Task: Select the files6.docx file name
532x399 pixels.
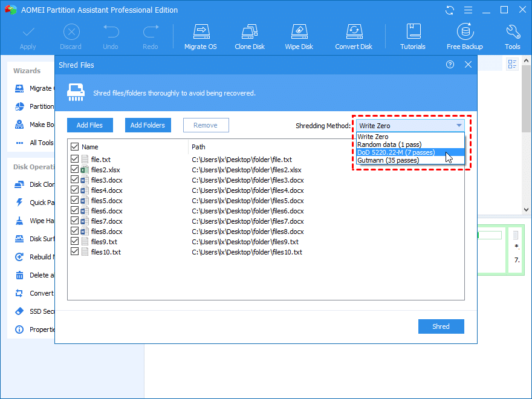Action: [x=106, y=211]
